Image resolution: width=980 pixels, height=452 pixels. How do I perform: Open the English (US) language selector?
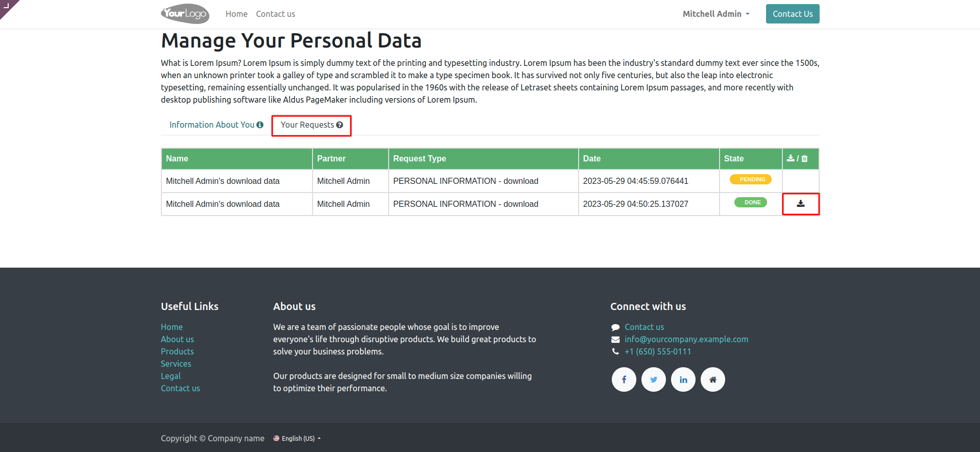(297, 438)
